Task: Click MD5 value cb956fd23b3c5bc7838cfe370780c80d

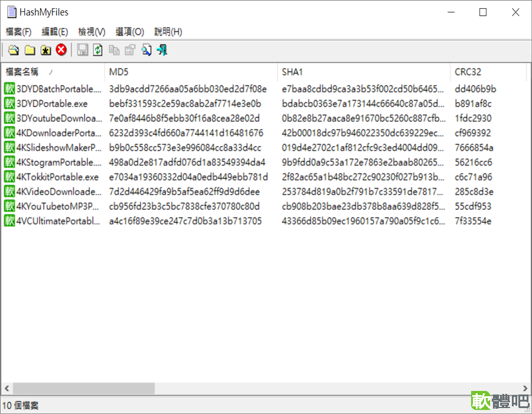Action: (184, 206)
